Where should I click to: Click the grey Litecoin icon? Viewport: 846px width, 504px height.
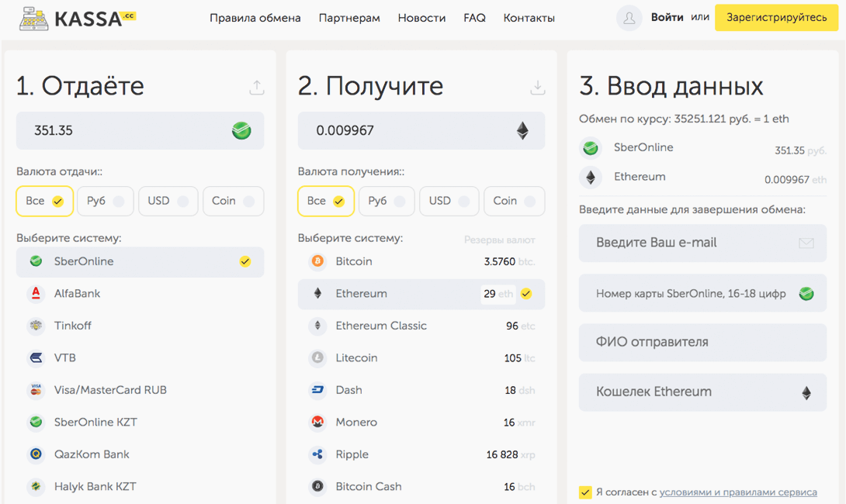[317, 357]
